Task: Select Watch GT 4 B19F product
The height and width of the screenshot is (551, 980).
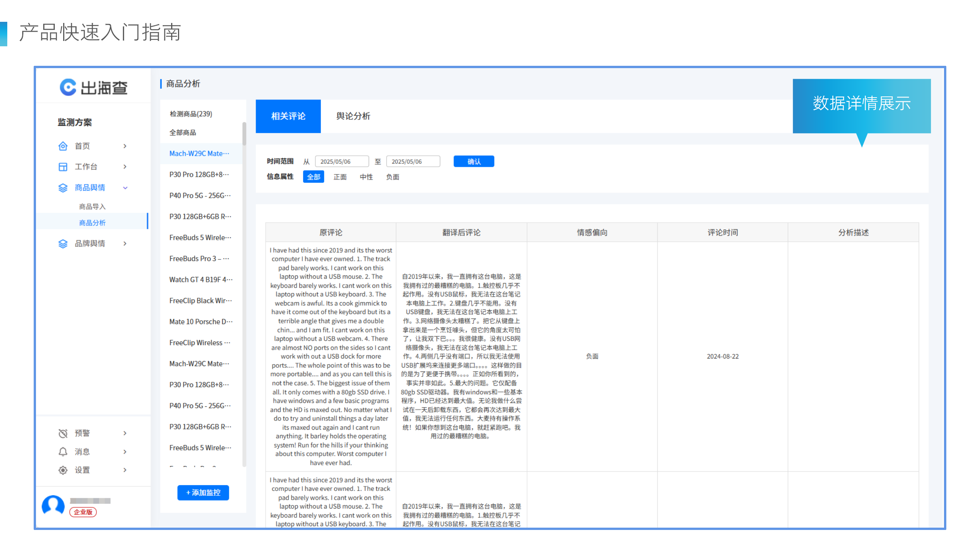Action: pyautogui.click(x=201, y=280)
